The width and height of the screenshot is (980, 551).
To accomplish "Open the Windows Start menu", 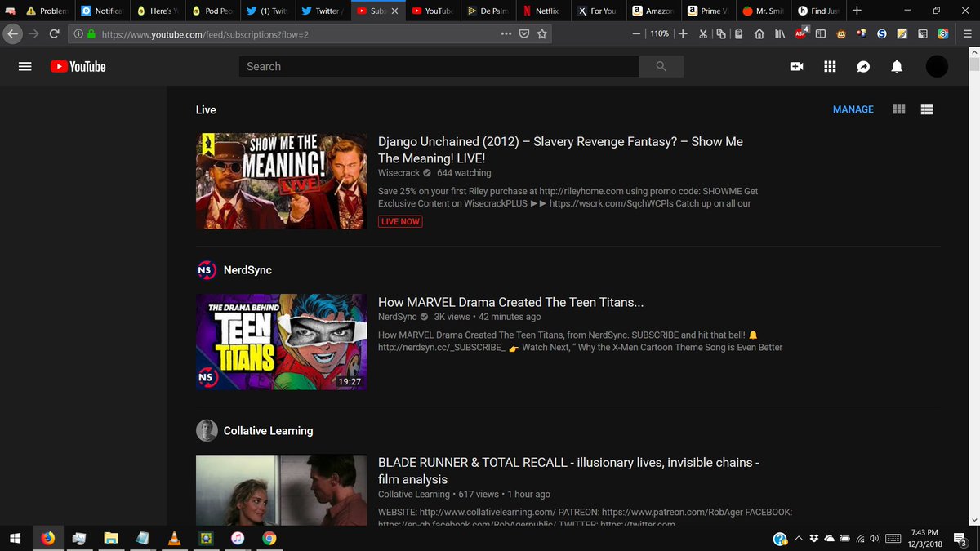I will coord(15,538).
